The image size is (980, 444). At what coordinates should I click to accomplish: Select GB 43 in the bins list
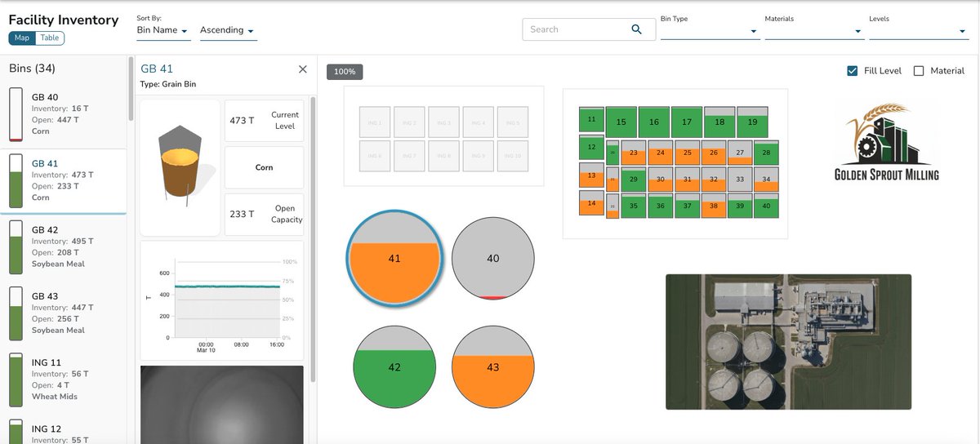point(63,313)
